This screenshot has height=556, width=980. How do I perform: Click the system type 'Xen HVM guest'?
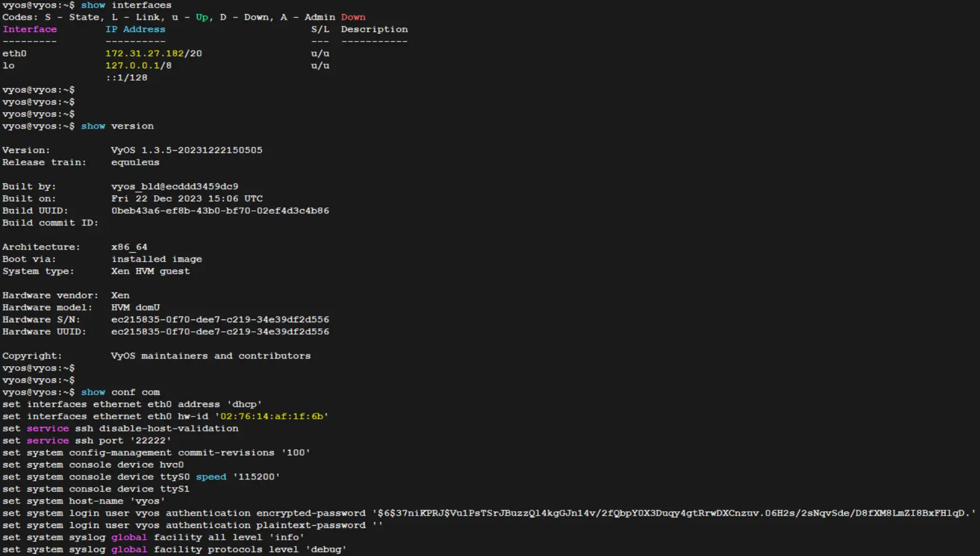point(151,271)
